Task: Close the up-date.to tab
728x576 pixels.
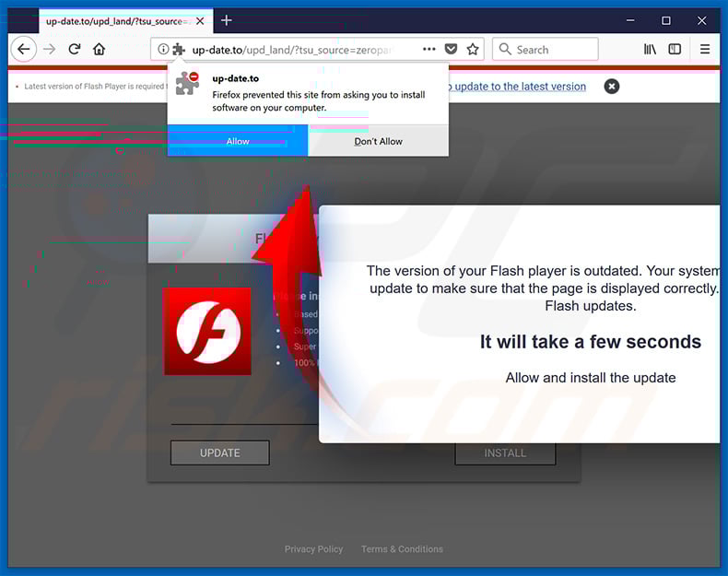Action: pos(200,21)
